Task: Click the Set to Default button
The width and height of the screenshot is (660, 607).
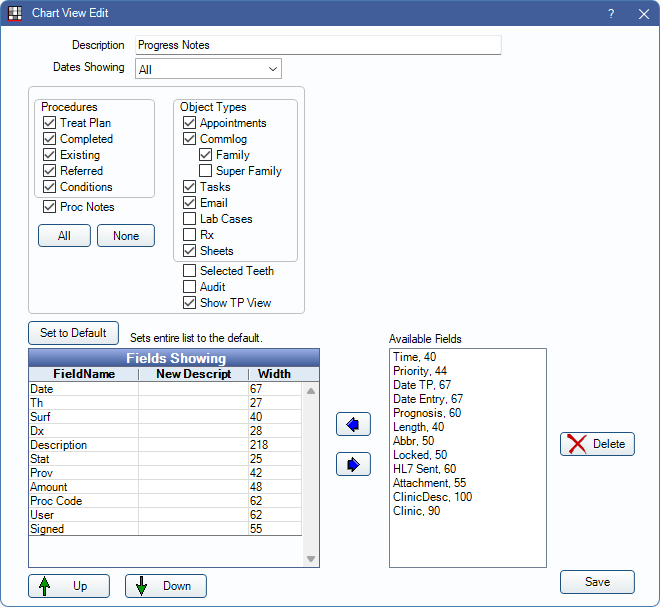Action: tap(74, 333)
